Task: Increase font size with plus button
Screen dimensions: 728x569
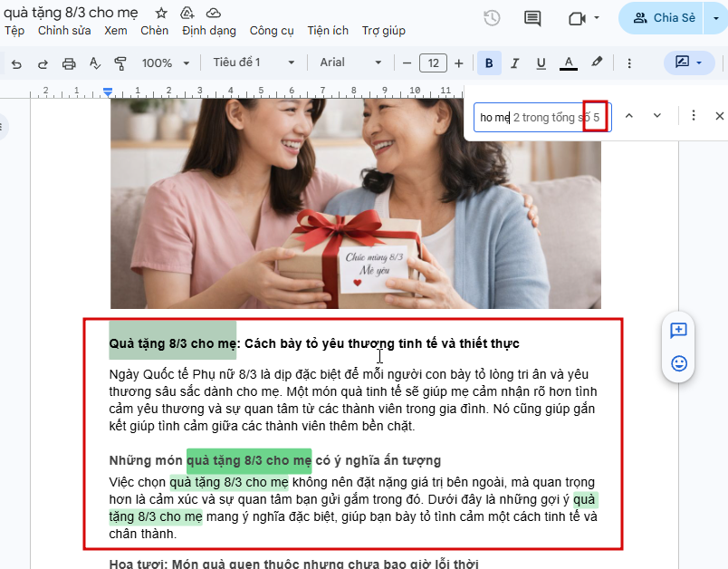Action: pos(459,63)
